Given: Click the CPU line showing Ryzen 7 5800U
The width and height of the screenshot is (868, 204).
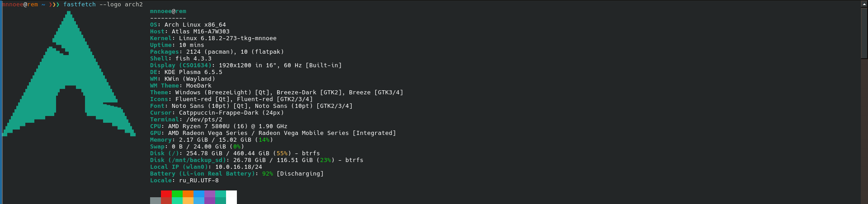Looking at the screenshot, I should tap(218, 126).
